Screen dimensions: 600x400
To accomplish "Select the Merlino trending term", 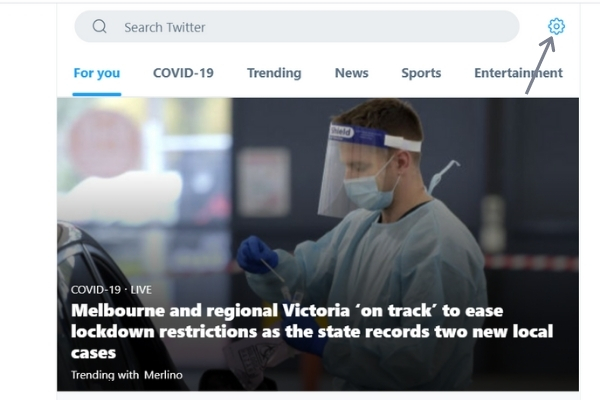I will point(163,375).
